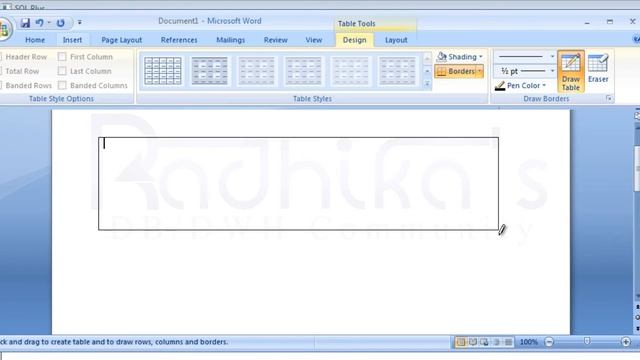Viewport: 640px width, 360px height.
Task: Open the Page Layout tab
Action: (x=122, y=40)
